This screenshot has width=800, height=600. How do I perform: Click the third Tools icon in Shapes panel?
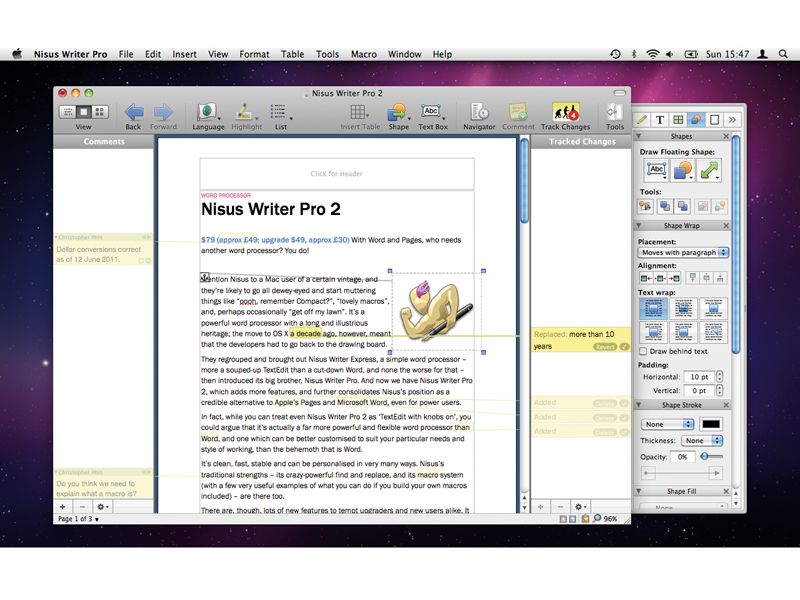(x=683, y=206)
